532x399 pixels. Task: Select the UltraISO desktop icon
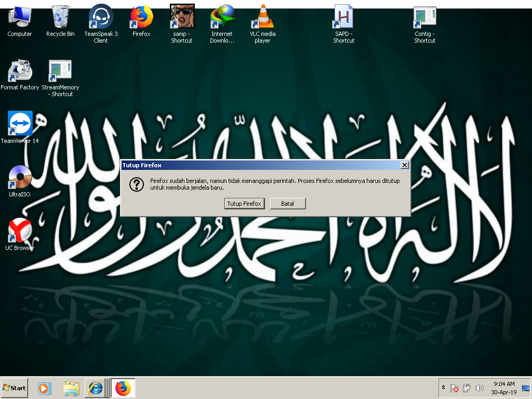[20, 181]
